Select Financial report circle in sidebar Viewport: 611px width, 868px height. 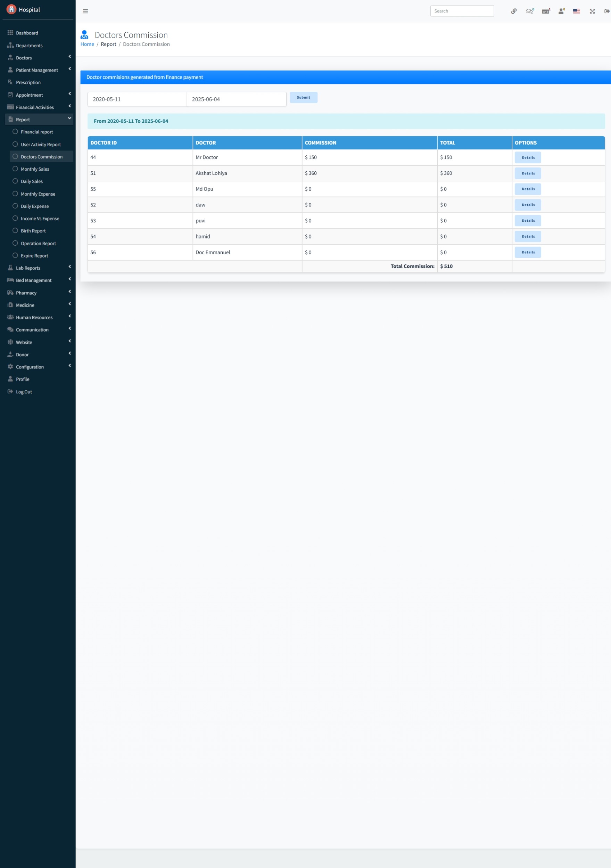15,132
